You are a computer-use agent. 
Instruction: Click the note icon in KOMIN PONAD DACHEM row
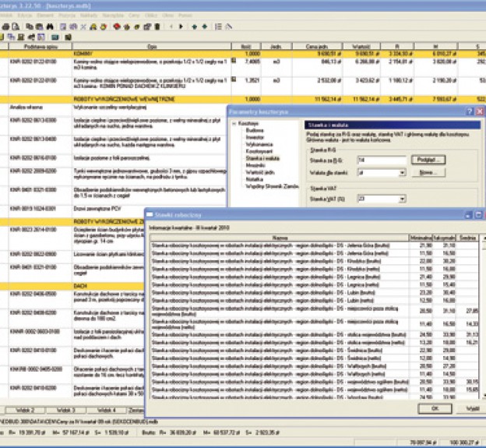click(234, 79)
